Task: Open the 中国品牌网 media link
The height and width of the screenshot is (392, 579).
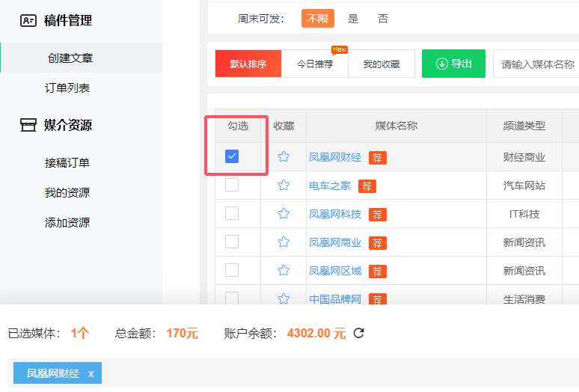Action: click(x=335, y=299)
